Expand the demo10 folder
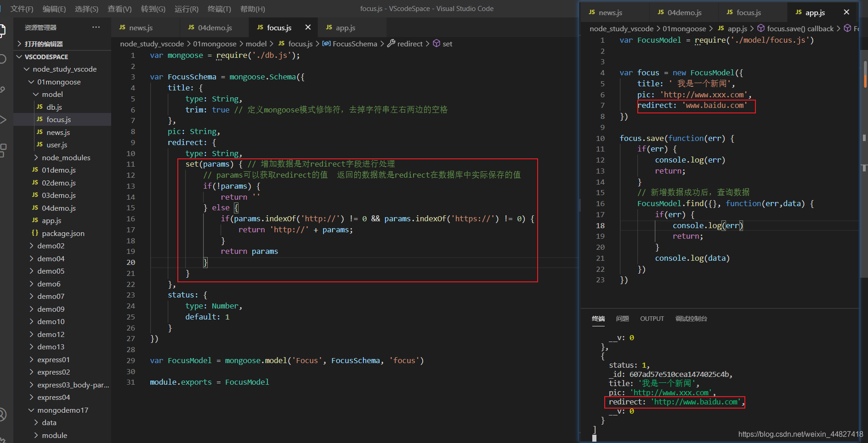 (x=62, y=321)
